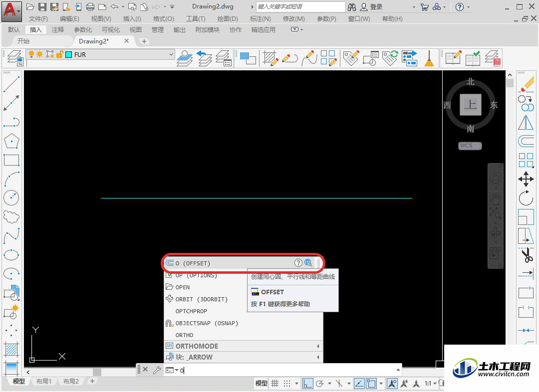Switch to the 开始 document tab
This screenshot has height=392, width=539.
[x=23, y=41]
